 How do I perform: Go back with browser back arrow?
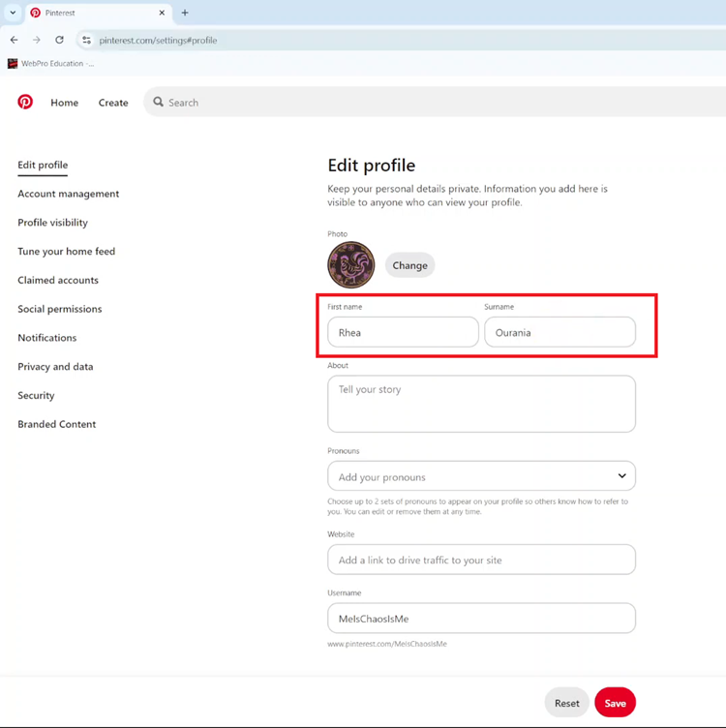tap(14, 40)
